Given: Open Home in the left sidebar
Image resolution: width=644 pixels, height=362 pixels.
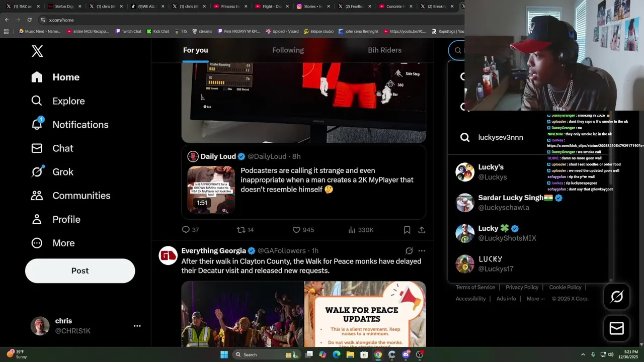Looking at the screenshot, I should point(55,77).
